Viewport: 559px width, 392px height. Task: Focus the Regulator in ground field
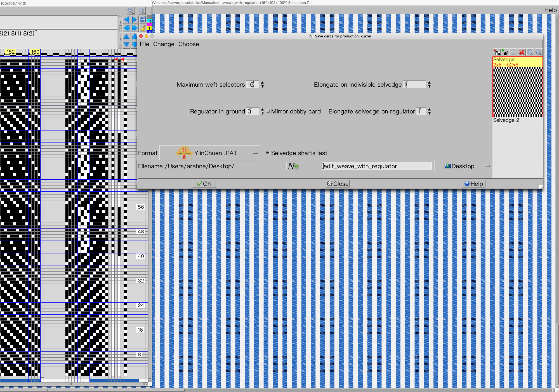coord(253,111)
